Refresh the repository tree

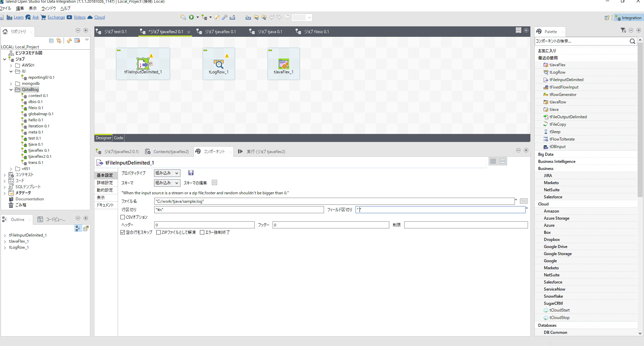coord(69,41)
